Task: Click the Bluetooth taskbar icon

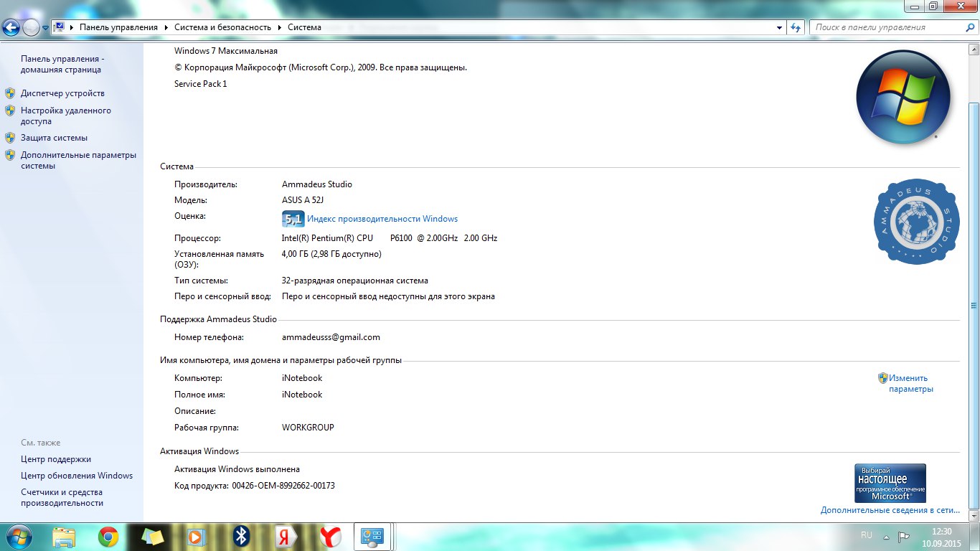Action: click(x=242, y=537)
